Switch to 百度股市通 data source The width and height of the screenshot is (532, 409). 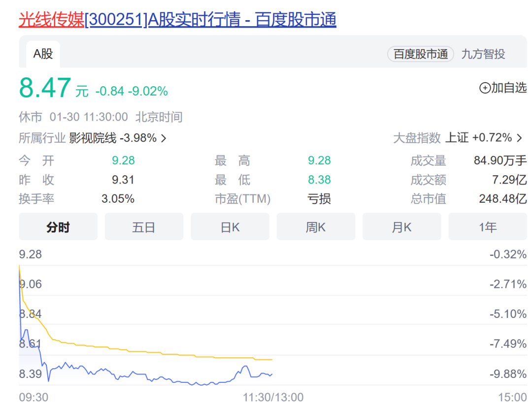coord(420,54)
